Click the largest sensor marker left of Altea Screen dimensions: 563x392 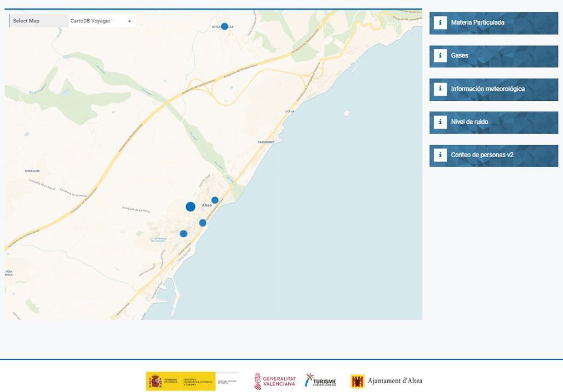tap(191, 206)
